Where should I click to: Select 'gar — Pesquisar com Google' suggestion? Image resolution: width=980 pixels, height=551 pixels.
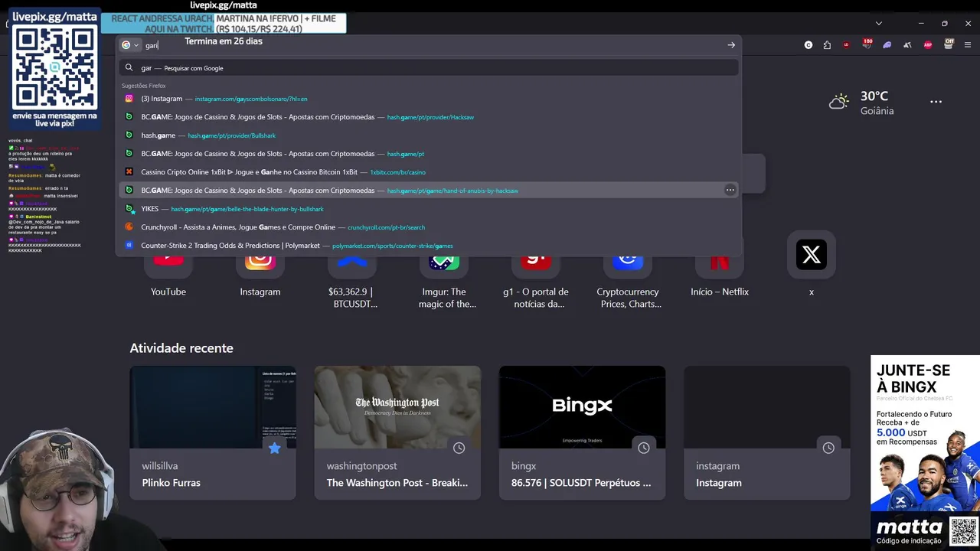coord(429,68)
